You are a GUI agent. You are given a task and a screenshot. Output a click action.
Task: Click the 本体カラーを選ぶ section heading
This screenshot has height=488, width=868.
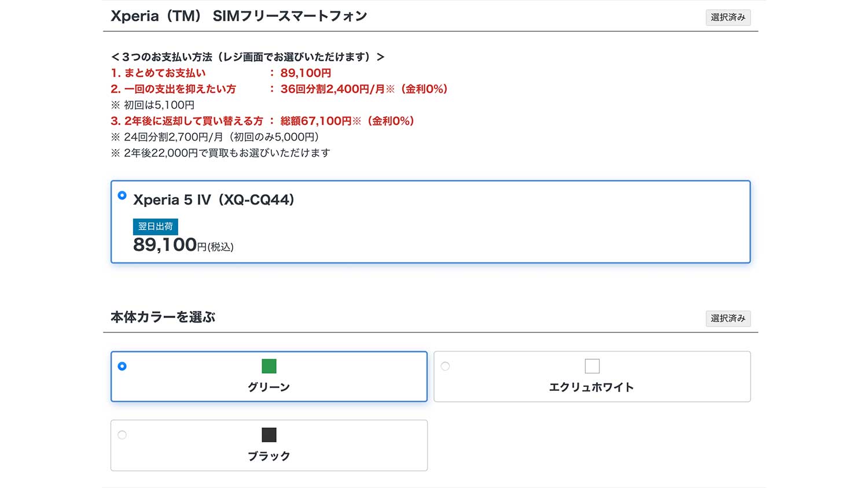pyautogui.click(x=163, y=317)
